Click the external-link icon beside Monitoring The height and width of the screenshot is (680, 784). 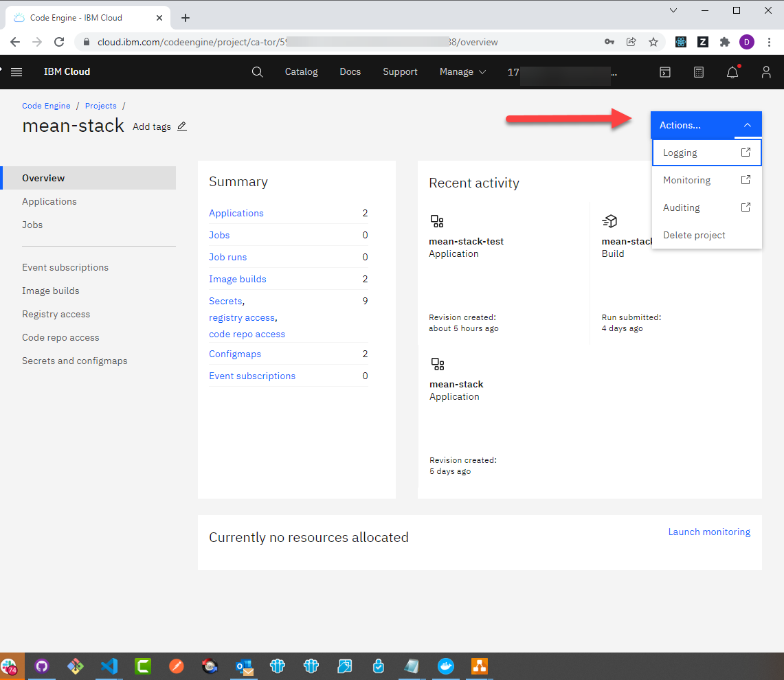(x=746, y=179)
